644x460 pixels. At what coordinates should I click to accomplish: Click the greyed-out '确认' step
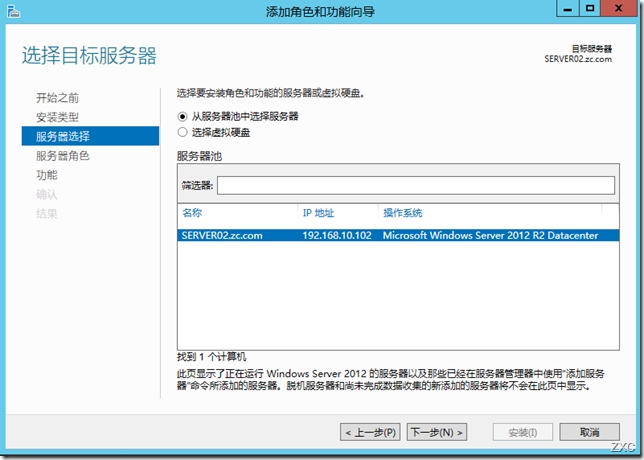tap(47, 194)
